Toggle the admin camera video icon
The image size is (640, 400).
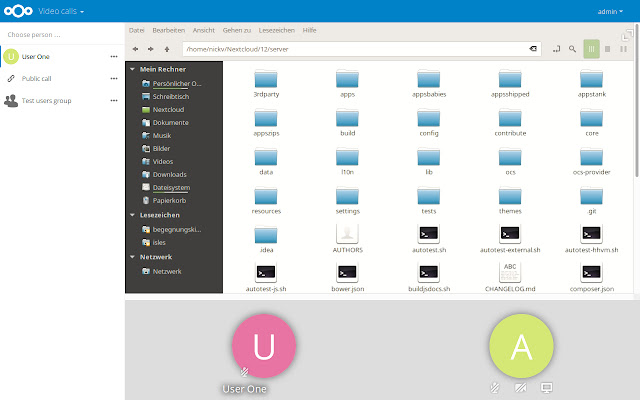pyautogui.click(x=520, y=387)
